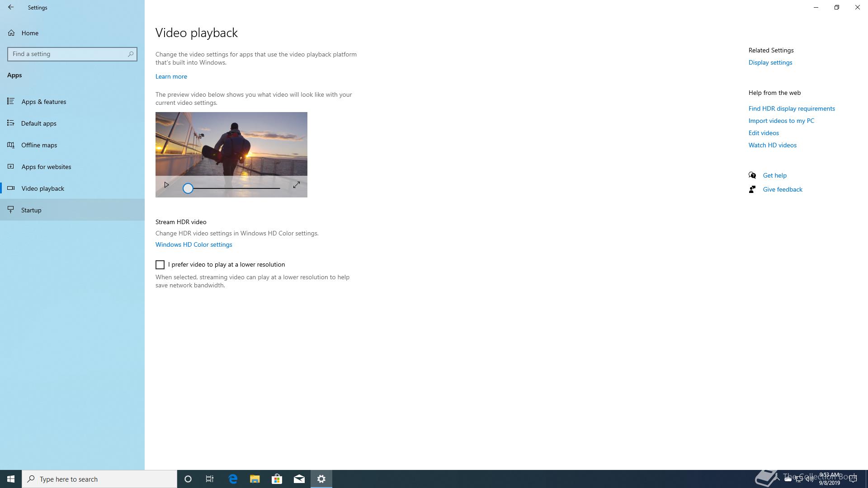Expand preview video to full screen

pyautogui.click(x=297, y=185)
